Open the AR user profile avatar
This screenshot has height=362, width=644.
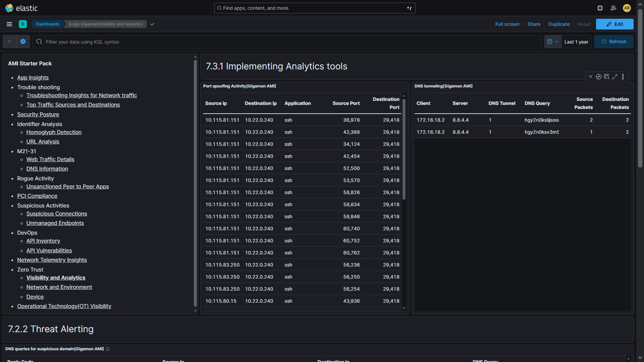(627, 8)
